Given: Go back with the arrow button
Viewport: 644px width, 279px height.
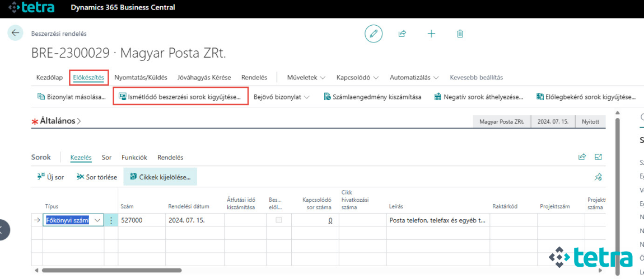Looking at the screenshot, I should tap(15, 33).
